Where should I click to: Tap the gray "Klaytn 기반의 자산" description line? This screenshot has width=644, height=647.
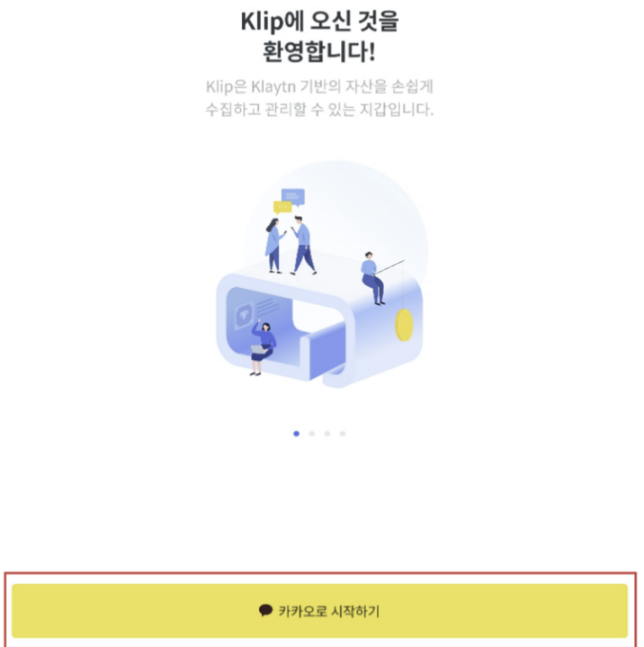point(319,86)
